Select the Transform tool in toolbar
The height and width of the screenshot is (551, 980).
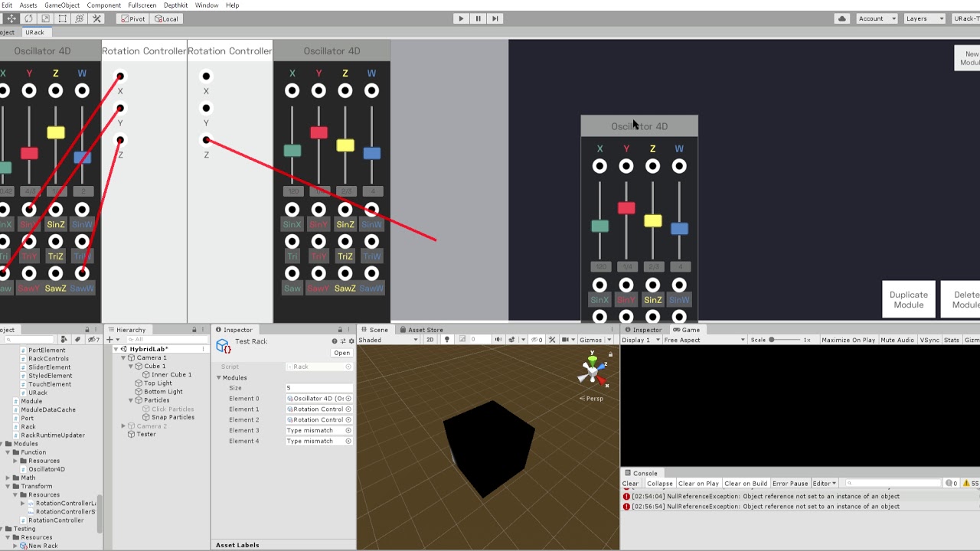(x=79, y=18)
